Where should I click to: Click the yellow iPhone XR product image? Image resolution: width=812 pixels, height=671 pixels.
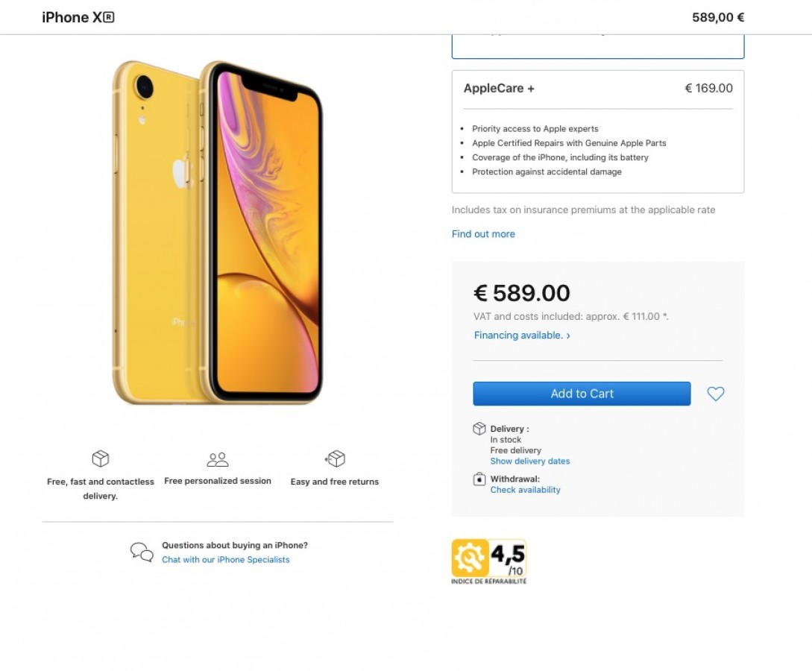click(x=218, y=233)
